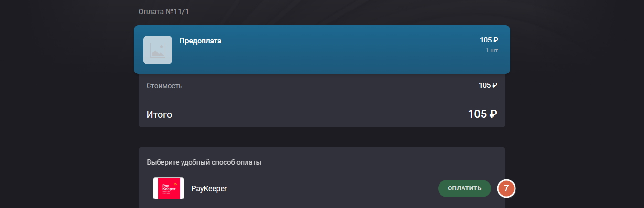
Task: Click the red PayKeeper logo icon
Action: (x=169, y=188)
